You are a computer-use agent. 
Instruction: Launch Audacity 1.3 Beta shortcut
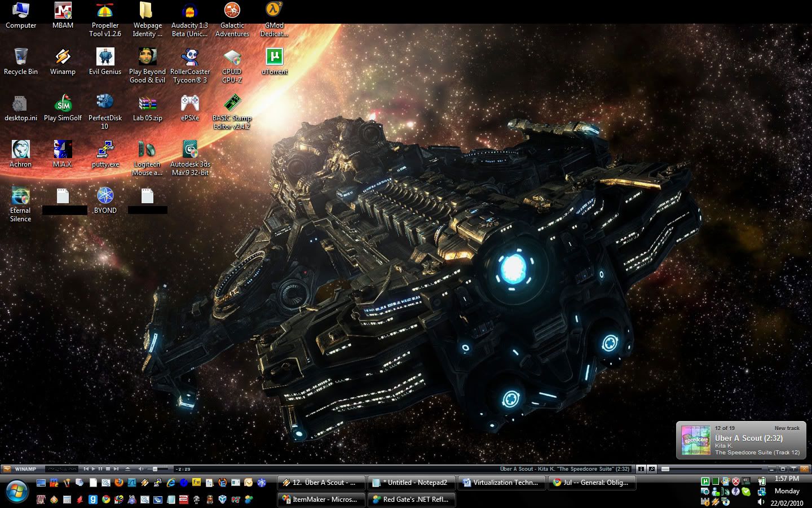[189, 19]
